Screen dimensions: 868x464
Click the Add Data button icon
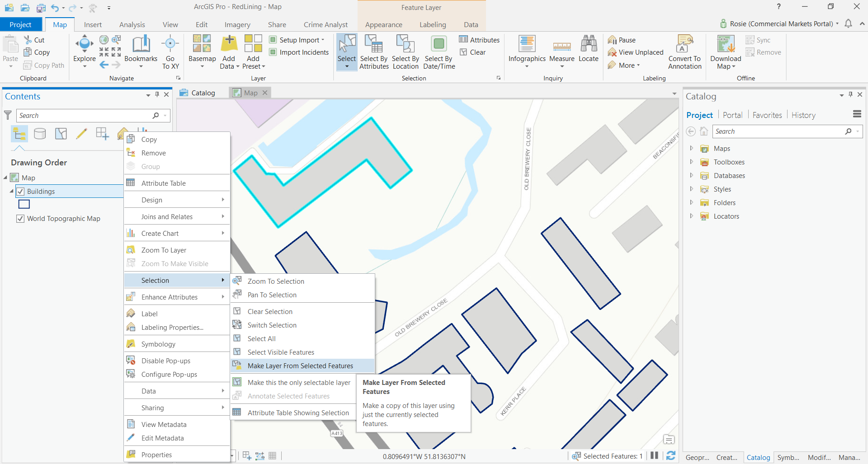[229, 44]
